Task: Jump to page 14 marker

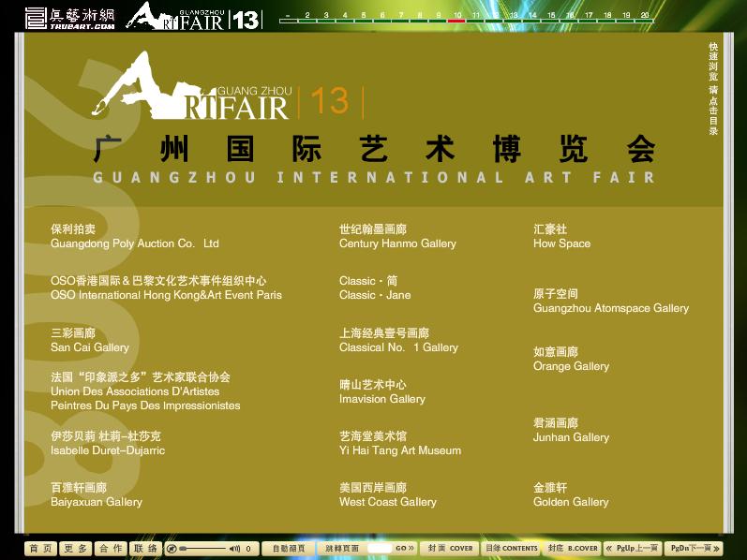Action: (532, 18)
